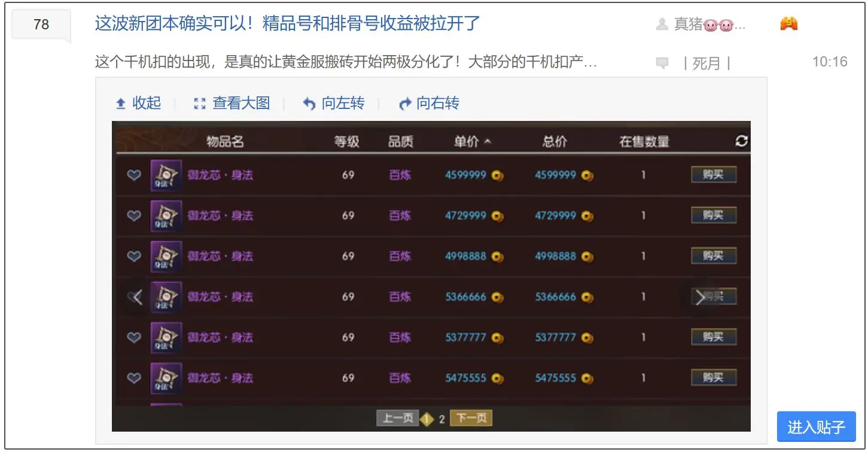Favorite the 5377777 listing with the heart
Viewport: 868px width, 452px height.
point(134,338)
